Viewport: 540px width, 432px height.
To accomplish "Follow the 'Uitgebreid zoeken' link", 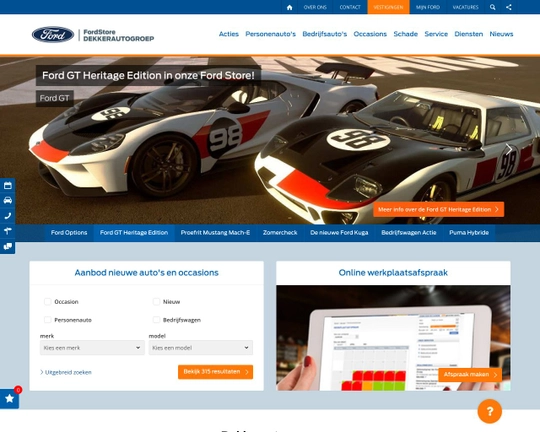I will (66, 372).
